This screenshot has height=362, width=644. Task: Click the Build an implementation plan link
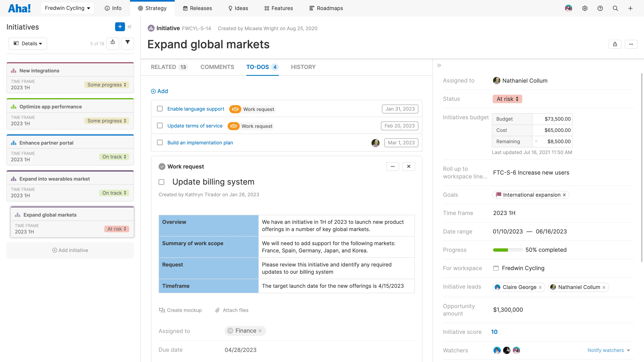[x=200, y=143]
